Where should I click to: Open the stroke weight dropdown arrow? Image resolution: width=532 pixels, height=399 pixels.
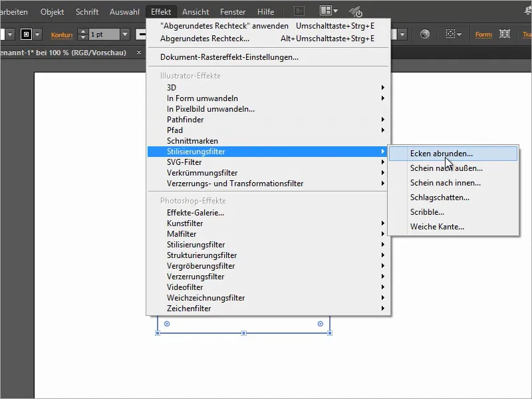pos(125,35)
